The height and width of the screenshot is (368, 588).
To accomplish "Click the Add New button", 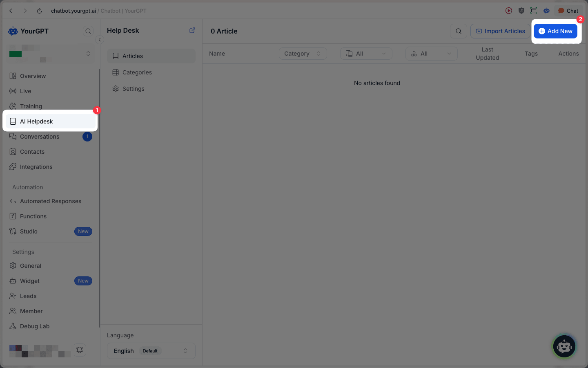I will [x=555, y=31].
